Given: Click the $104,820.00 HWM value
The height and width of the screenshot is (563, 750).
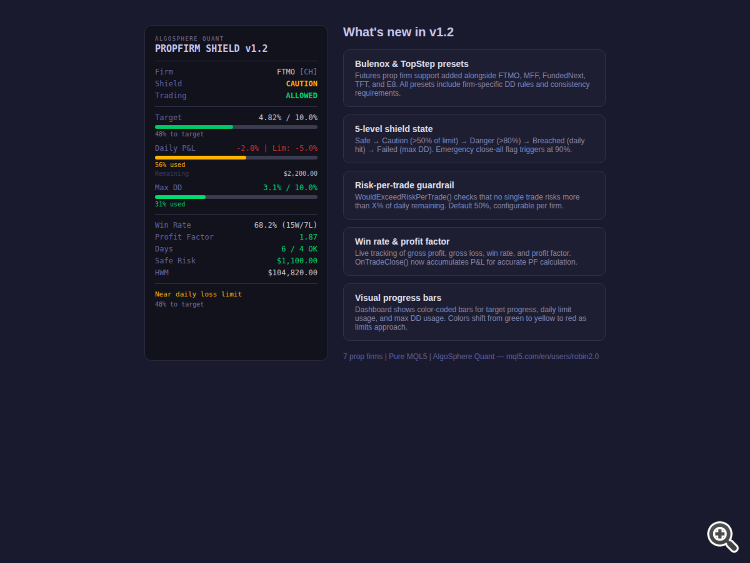Looking at the screenshot, I should tap(292, 273).
